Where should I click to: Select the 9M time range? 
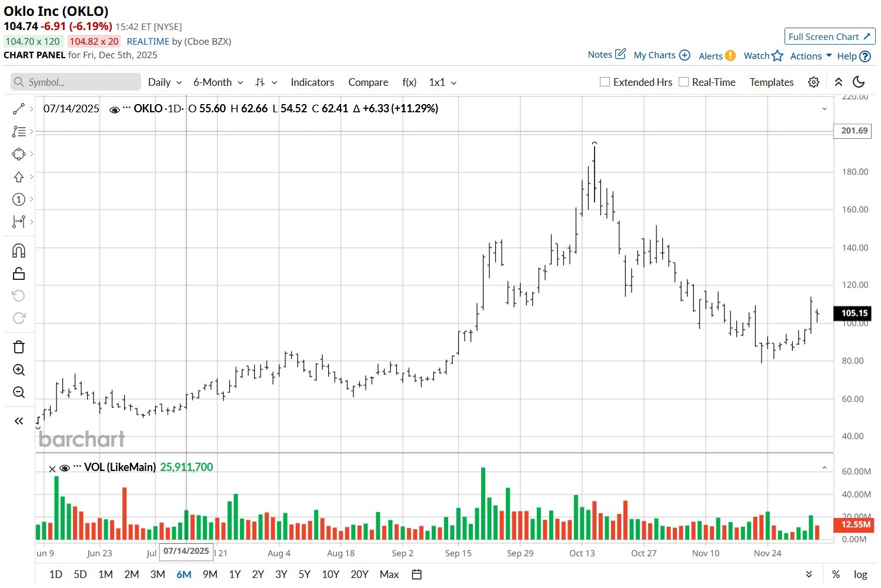pos(210,574)
